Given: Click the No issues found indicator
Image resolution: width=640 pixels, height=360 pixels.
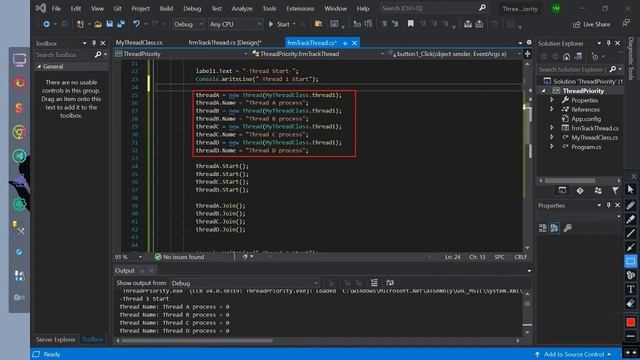Looking at the screenshot, I should point(179,257).
